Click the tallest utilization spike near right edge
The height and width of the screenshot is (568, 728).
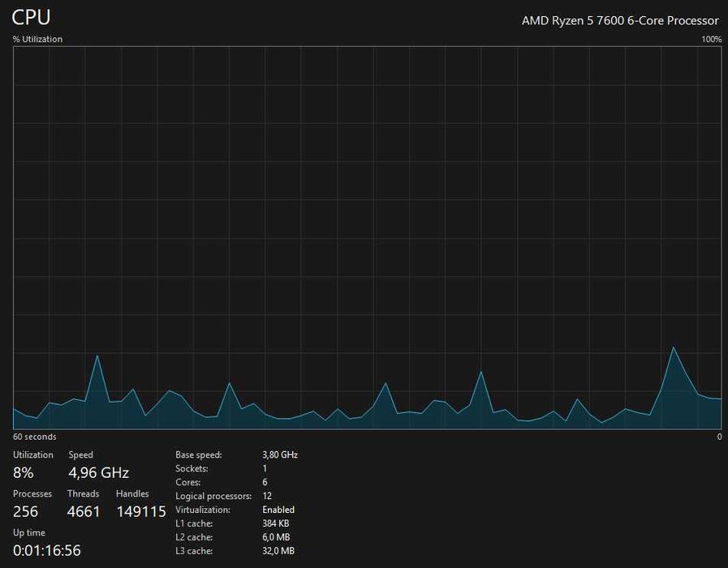pos(674,348)
